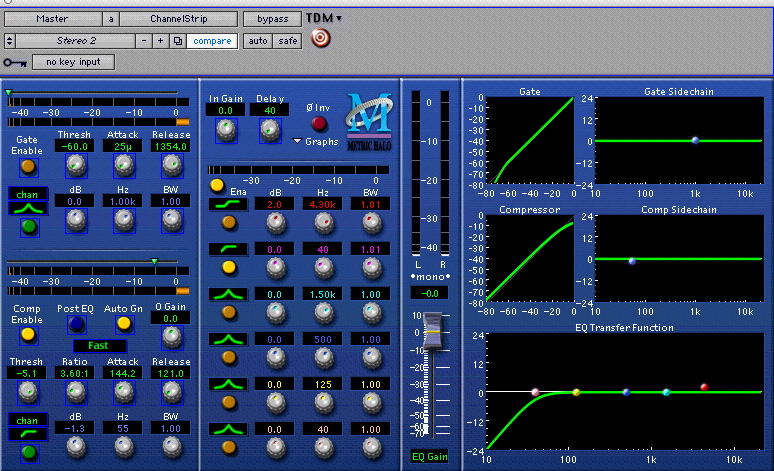
Task: Disable the 40 Hz magenta EQ band
Action: click(x=229, y=268)
